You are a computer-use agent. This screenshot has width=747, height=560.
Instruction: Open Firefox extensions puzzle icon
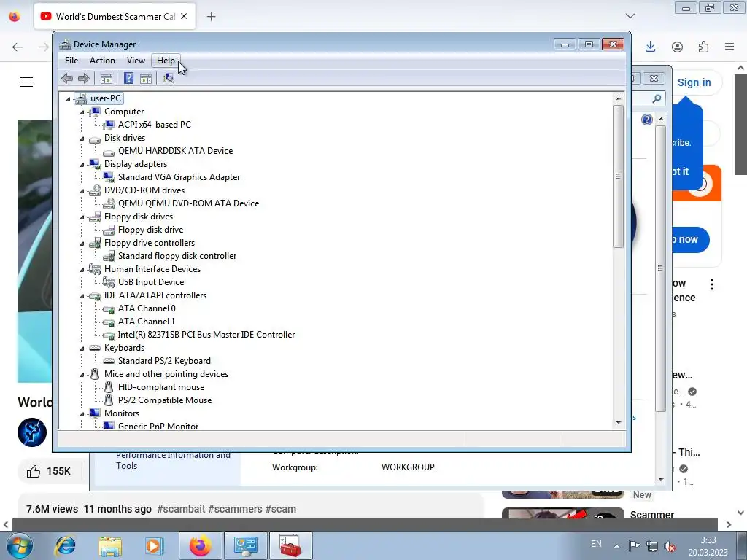pos(704,47)
